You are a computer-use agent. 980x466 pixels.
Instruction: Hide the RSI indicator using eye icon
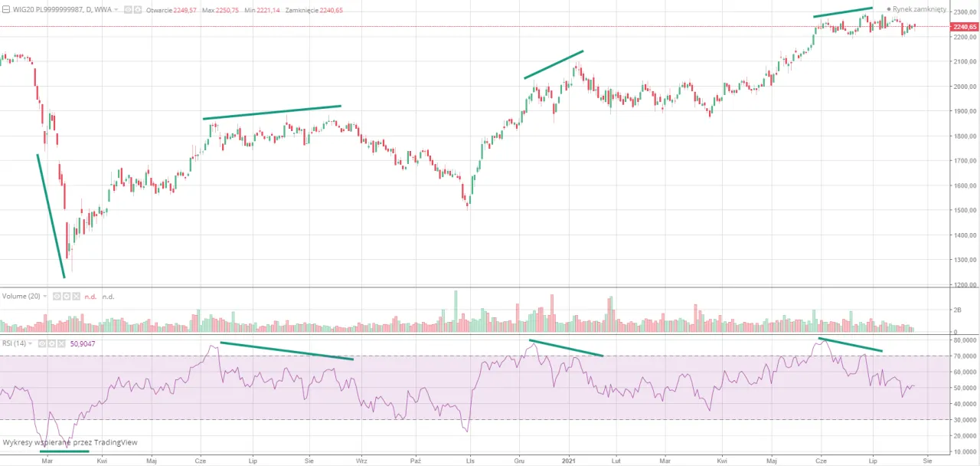43,344
